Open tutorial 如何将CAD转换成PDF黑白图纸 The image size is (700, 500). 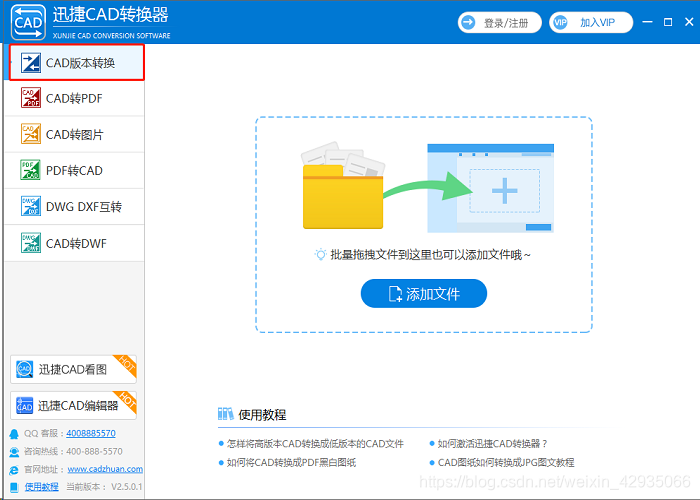[x=291, y=462]
